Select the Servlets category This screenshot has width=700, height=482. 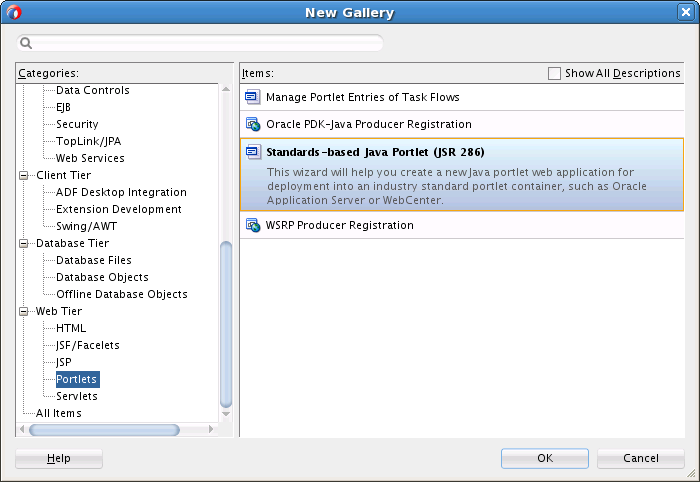coord(77,396)
